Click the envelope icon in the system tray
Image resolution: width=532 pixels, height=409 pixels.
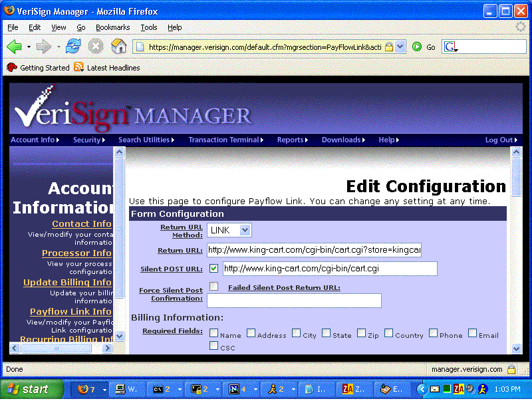tap(435, 389)
